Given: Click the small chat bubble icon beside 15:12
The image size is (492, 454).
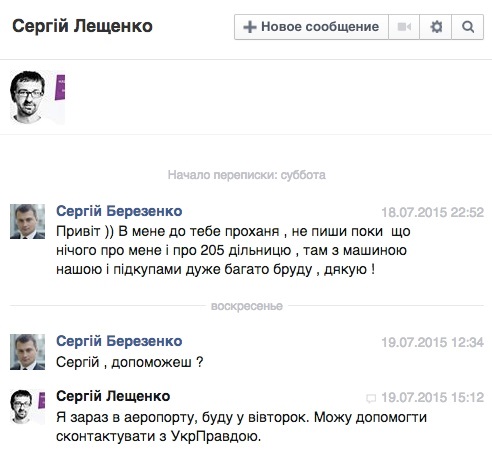Looking at the screenshot, I should pyautogui.click(x=371, y=398).
